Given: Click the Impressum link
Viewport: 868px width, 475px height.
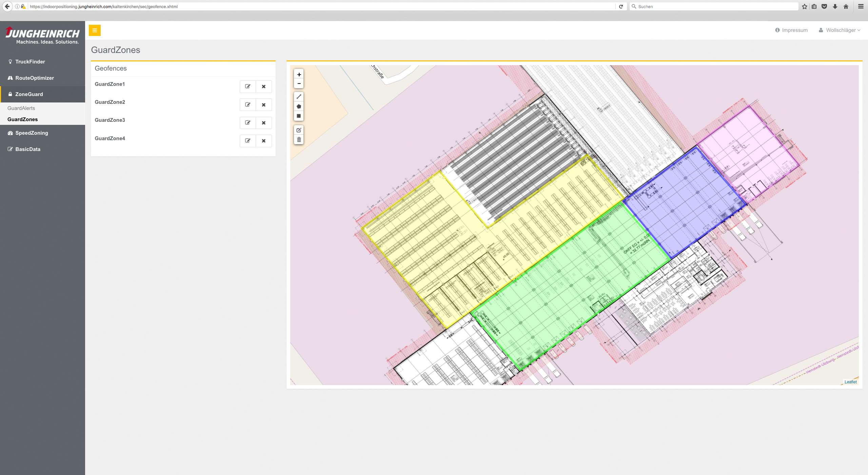Looking at the screenshot, I should coord(794,30).
